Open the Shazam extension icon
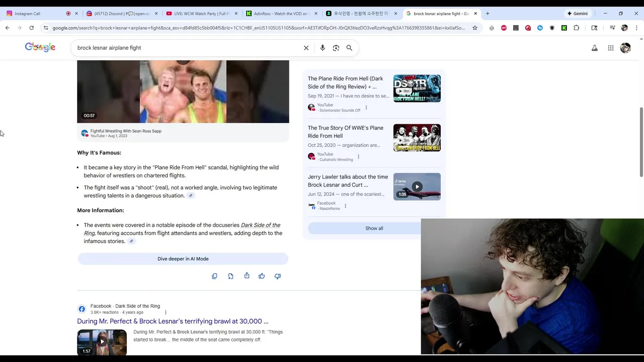Screen dimensions: 644x362 point(540,28)
